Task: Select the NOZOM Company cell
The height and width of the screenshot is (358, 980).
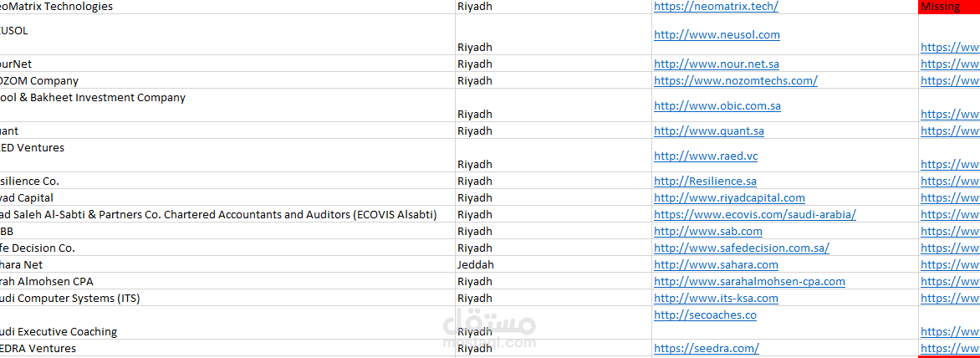Action: coord(227,80)
